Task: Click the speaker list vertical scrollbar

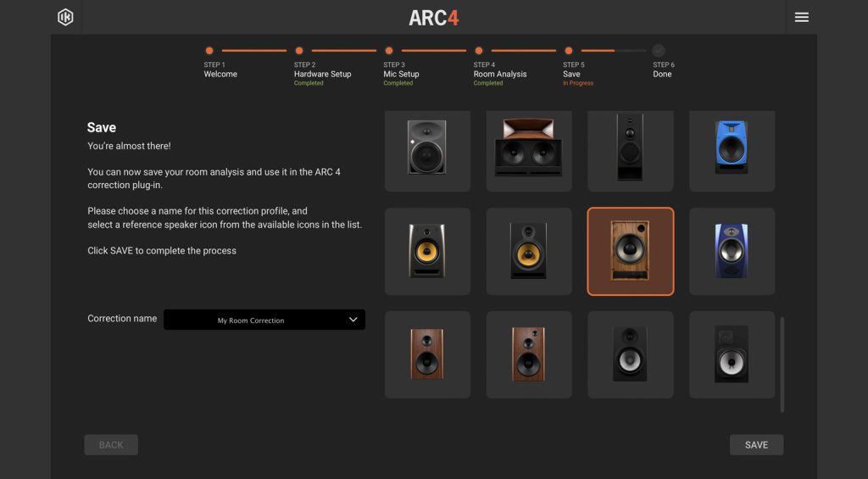Action: point(782,365)
